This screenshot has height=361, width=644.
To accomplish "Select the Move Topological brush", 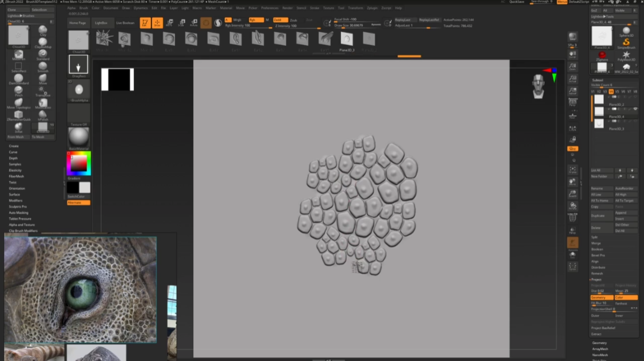I will click(x=19, y=104).
